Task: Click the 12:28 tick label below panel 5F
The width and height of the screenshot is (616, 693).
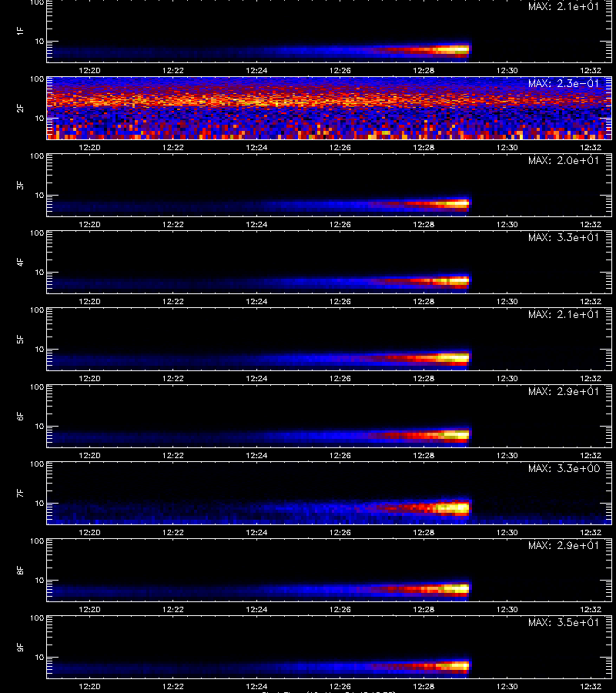Action: coord(423,379)
